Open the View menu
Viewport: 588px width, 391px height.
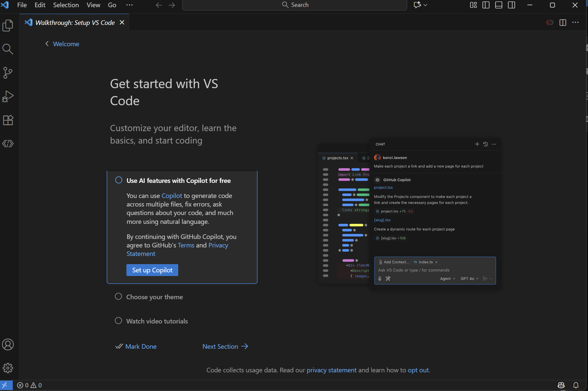tap(93, 5)
